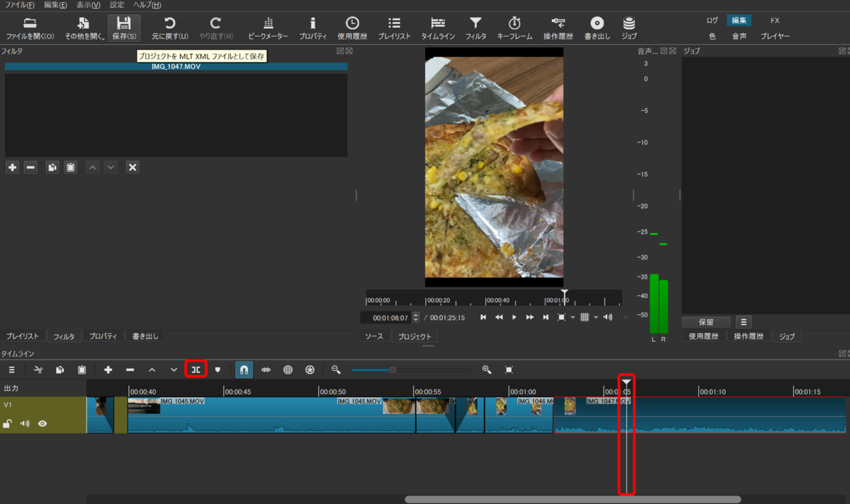Open the Filters (フィルタ) funnel icon
This screenshot has width=850, height=504.
(475, 28)
